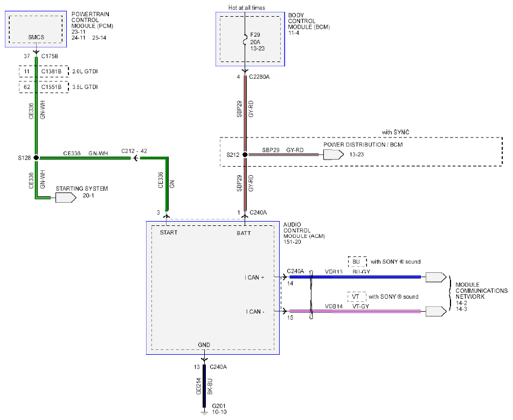Viewport: 513px width, 420px height.
Task: Select the Body Control Module box
Action: [x=250, y=39]
